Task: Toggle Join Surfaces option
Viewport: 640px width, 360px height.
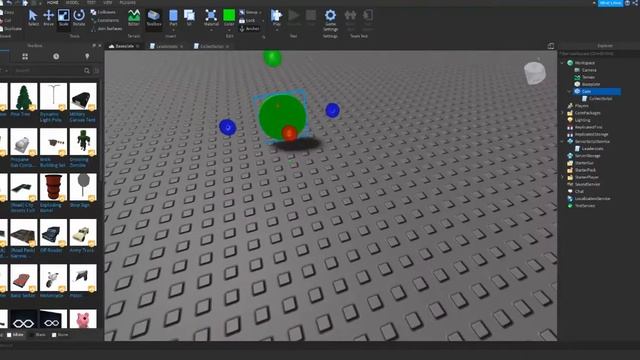Action: point(106,29)
